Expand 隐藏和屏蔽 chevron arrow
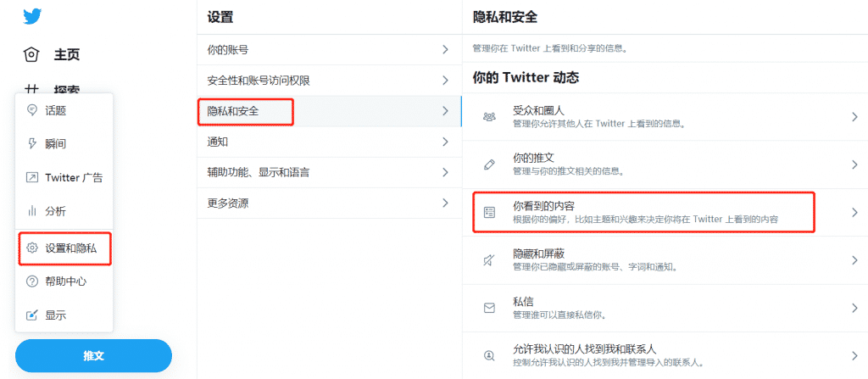Viewport: 868px width, 379px height. tap(854, 259)
